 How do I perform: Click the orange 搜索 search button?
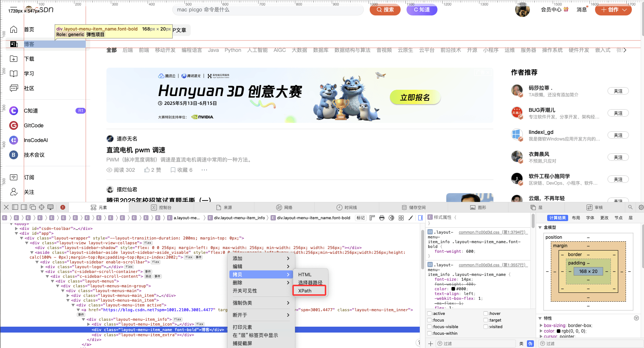pos(385,10)
